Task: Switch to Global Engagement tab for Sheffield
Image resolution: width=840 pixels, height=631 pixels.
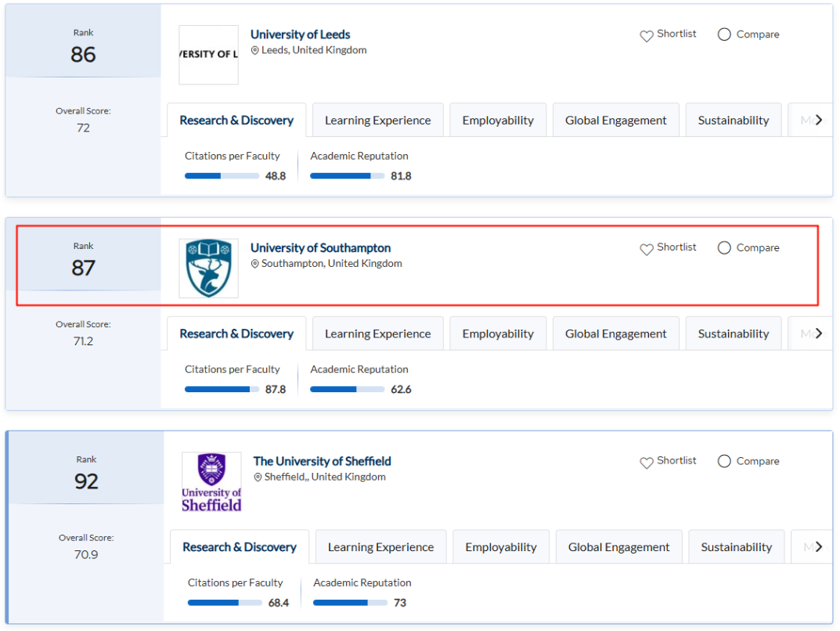Action: pyautogui.click(x=618, y=547)
